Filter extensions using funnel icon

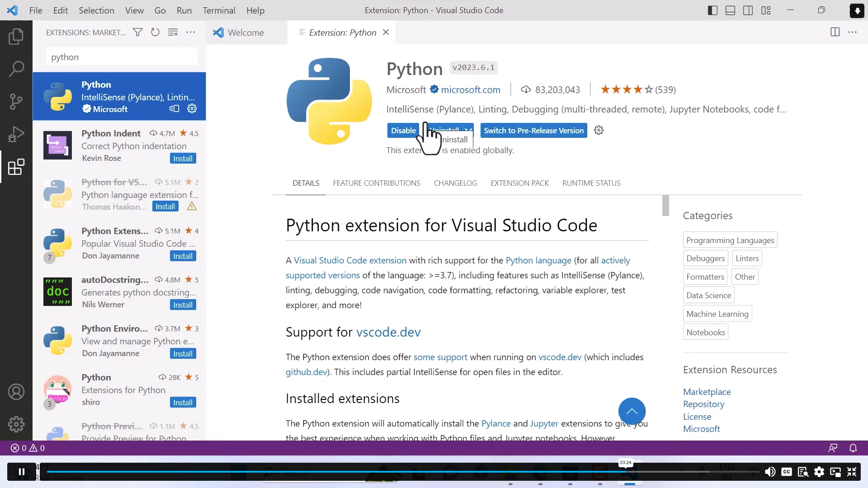137,33
